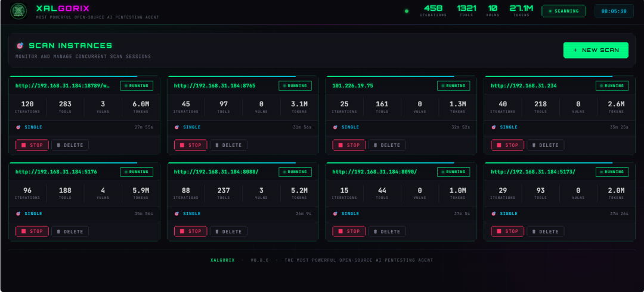
Task: Delete the 192.168.31.184:18789 scan instance
Action: (70, 145)
